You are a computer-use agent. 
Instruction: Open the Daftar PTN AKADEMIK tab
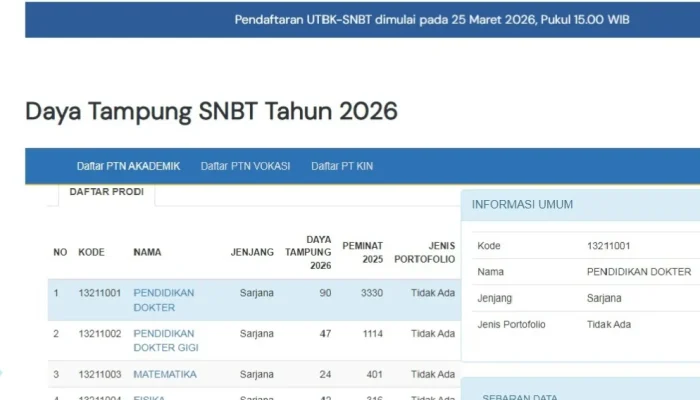click(128, 166)
